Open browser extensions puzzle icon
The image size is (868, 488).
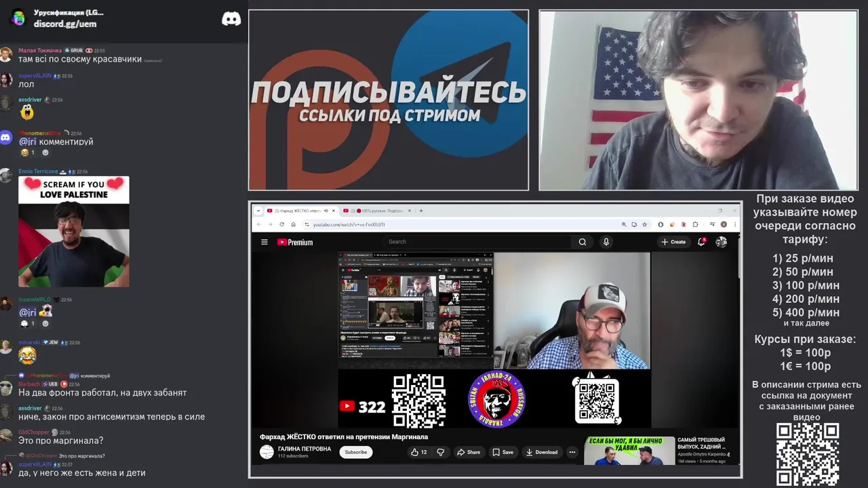click(x=695, y=224)
